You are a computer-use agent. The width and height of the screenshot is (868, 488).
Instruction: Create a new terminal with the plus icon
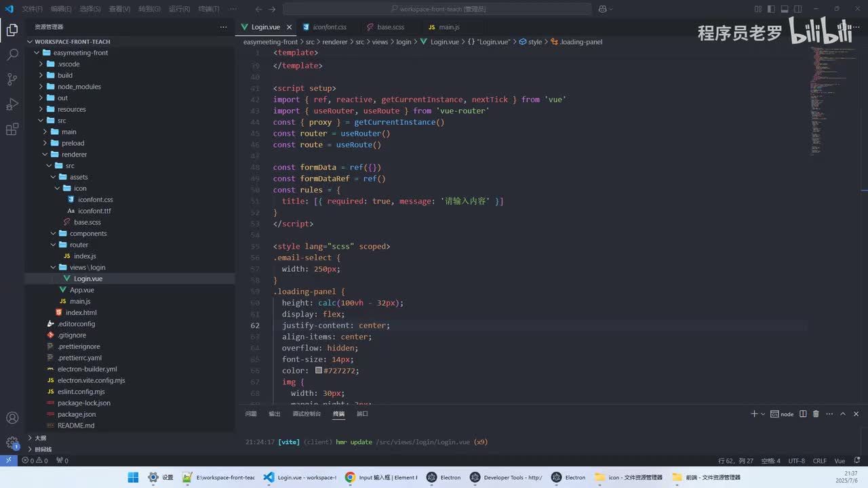(x=754, y=413)
